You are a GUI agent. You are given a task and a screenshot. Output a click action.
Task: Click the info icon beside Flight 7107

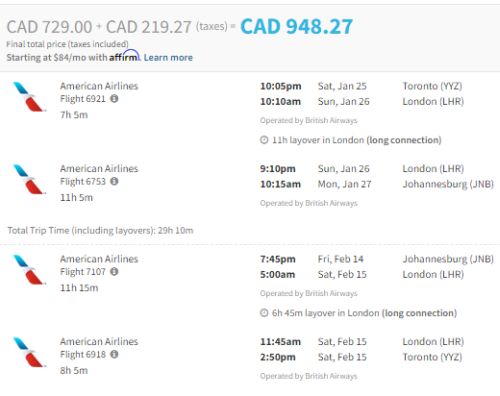[114, 272]
